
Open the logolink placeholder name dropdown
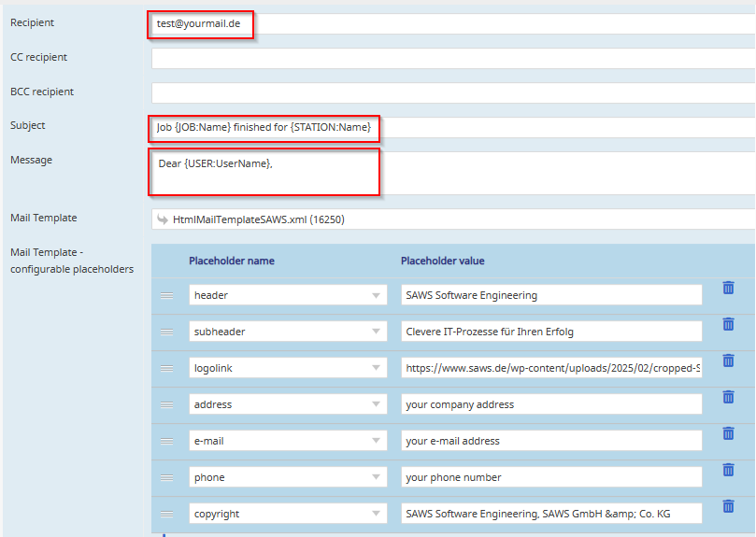tap(376, 368)
